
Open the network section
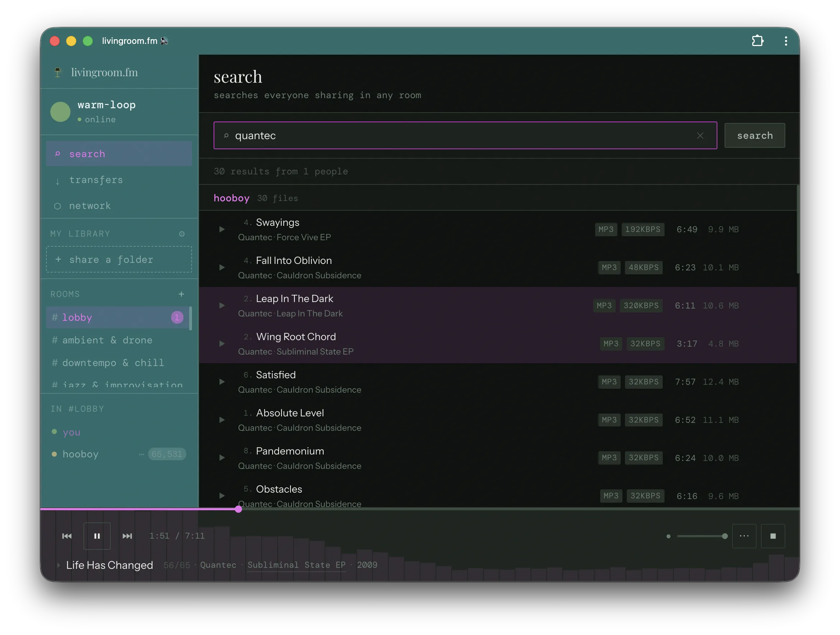coord(119,205)
